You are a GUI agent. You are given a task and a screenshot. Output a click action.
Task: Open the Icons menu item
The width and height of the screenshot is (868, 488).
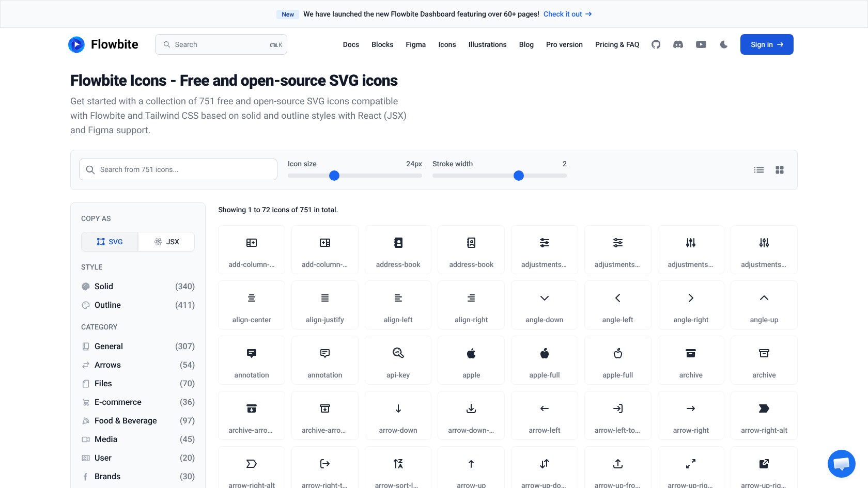tap(447, 44)
